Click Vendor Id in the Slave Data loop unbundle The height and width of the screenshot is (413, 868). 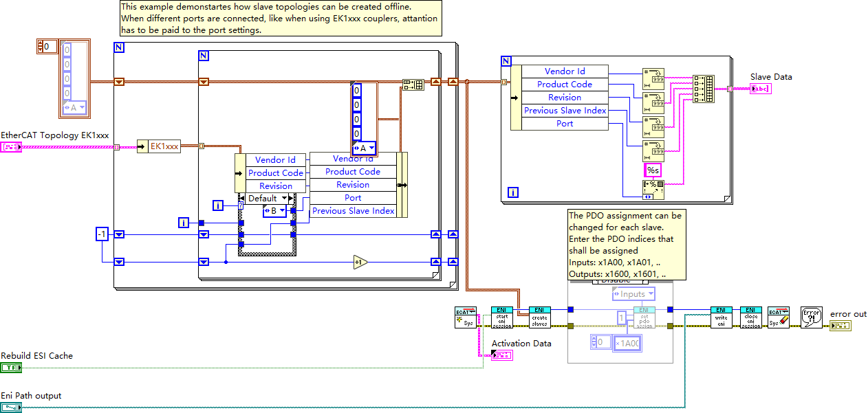[565, 71]
